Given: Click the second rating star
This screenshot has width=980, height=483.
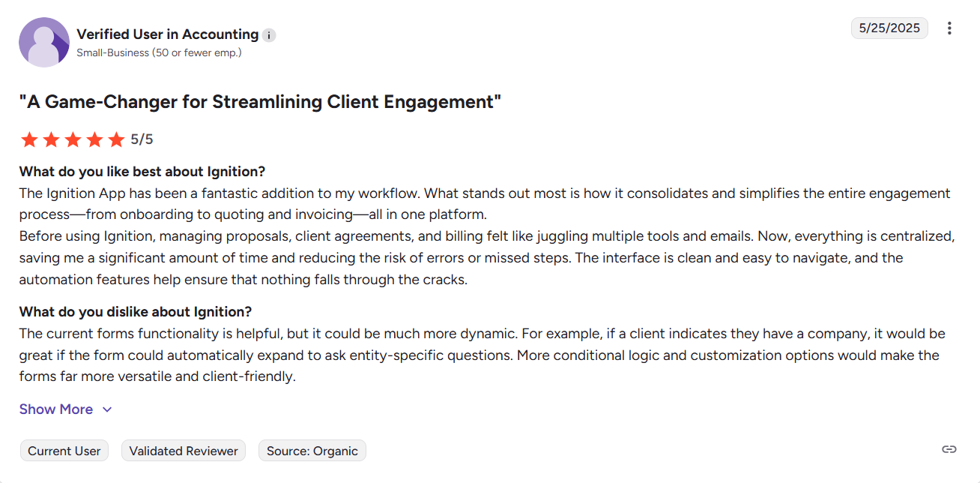Looking at the screenshot, I should tap(51, 139).
